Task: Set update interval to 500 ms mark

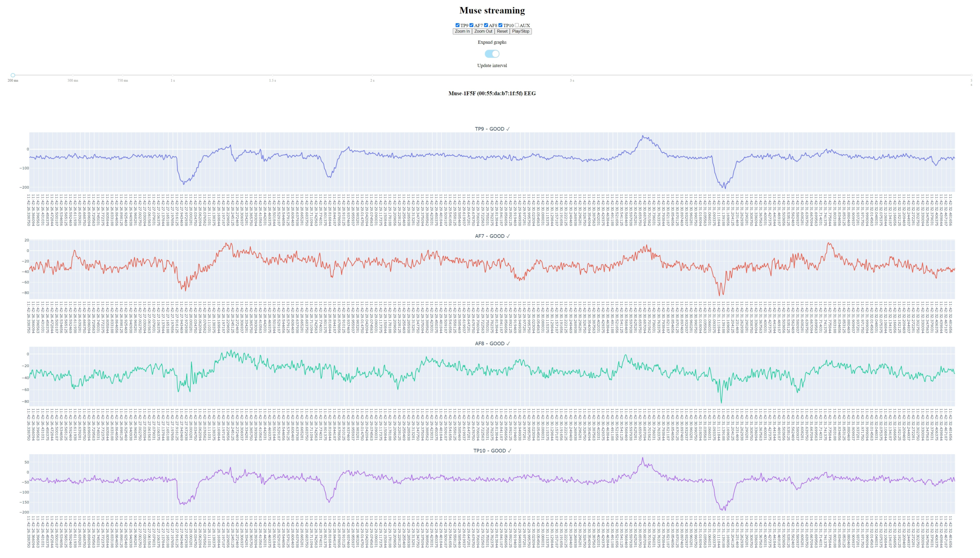Action: tap(73, 75)
